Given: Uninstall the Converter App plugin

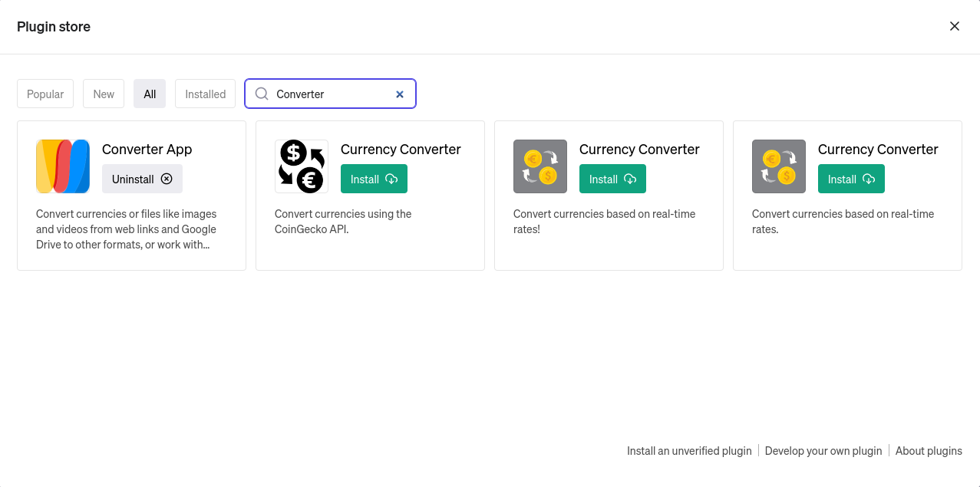Looking at the screenshot, I should click(x=142, y=178).
